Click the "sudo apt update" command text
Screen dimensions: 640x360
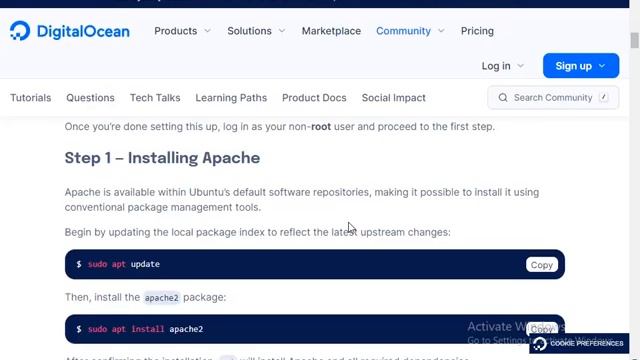pos(124,264)
